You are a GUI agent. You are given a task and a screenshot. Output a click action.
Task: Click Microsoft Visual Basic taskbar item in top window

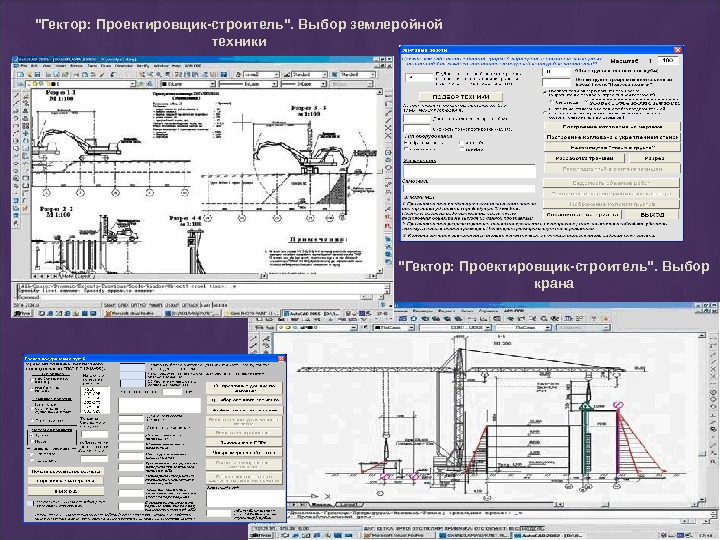point(134,314)
